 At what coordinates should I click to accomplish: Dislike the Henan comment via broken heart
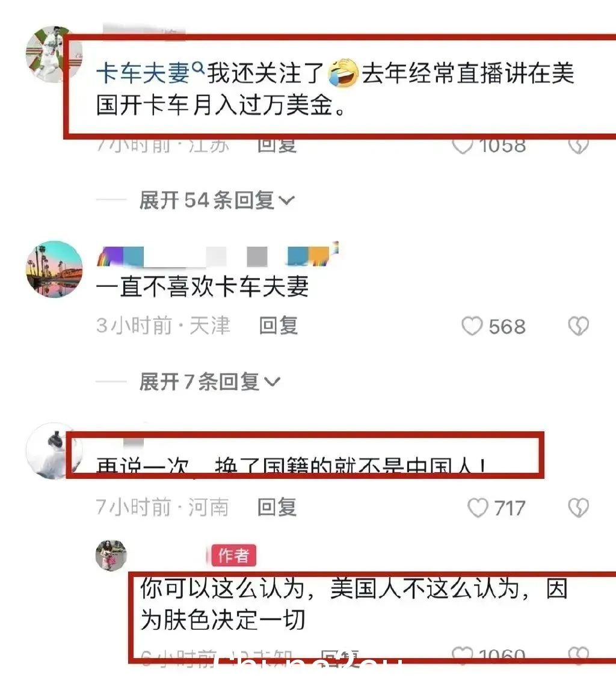point(579,508)
